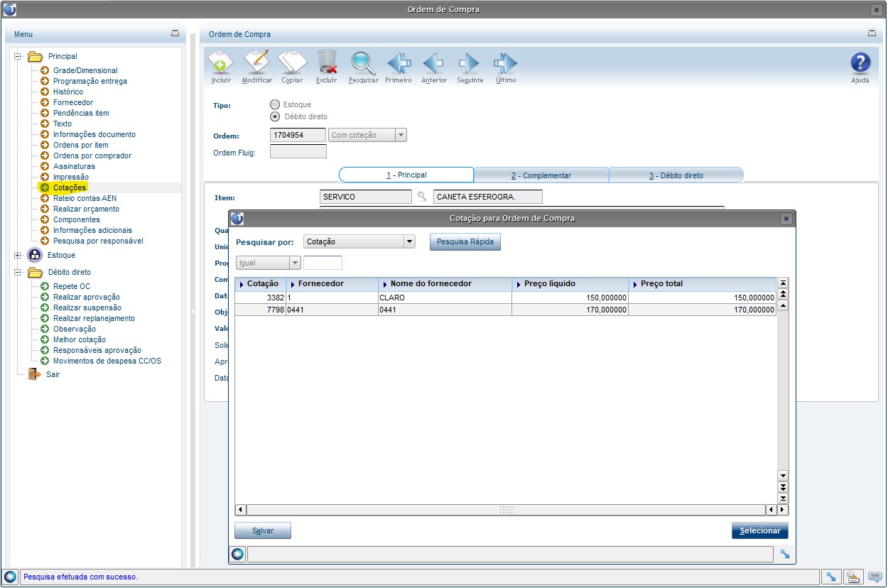The height and width of the screenshot is (588, 888).
Task: Open Realizar aprovação menu item
Action: click(x=87, y=297)
